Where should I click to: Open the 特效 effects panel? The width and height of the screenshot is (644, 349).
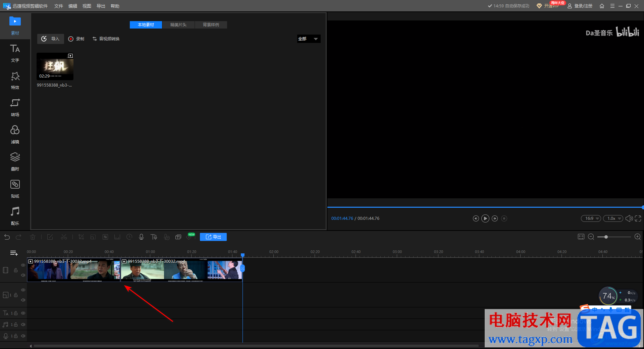pyautogui.click(x=15, y=80)
